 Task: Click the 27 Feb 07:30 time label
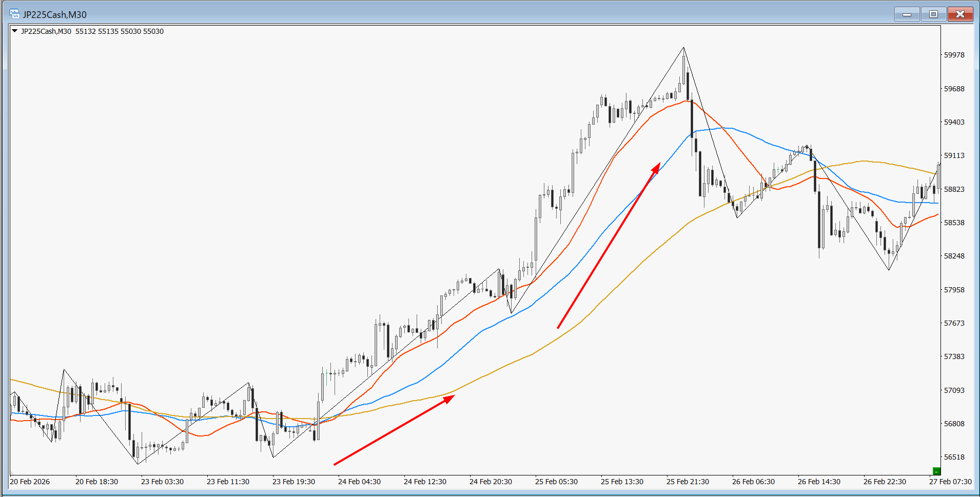click(950, 482)
